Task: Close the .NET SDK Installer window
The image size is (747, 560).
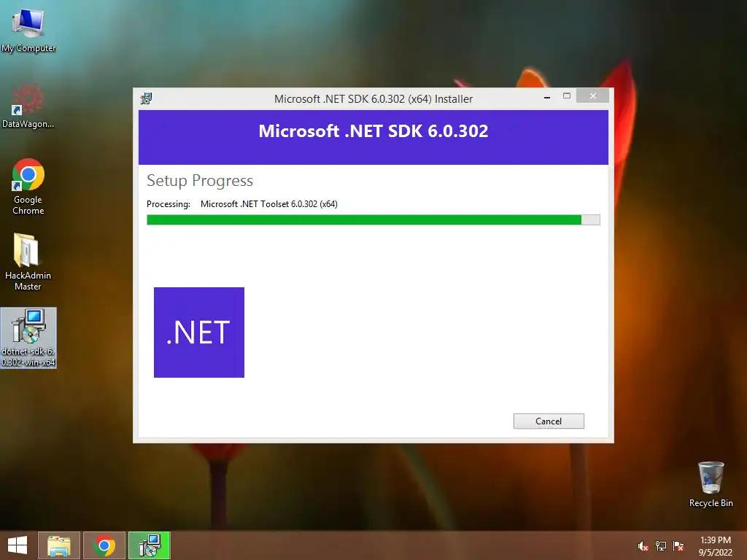Action: click(x=592, y=96)
